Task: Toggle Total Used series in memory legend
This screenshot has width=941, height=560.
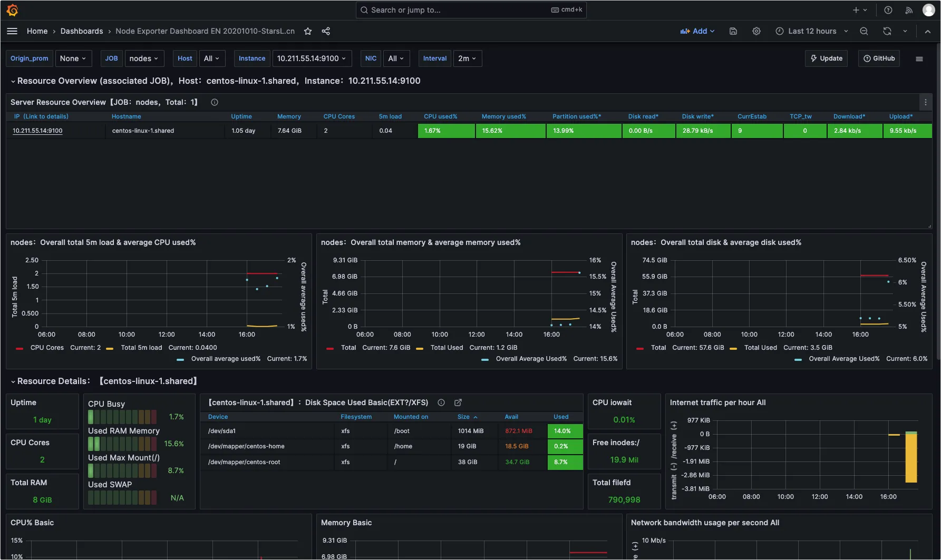Action: pyautogui.click(x=446, y=348)
